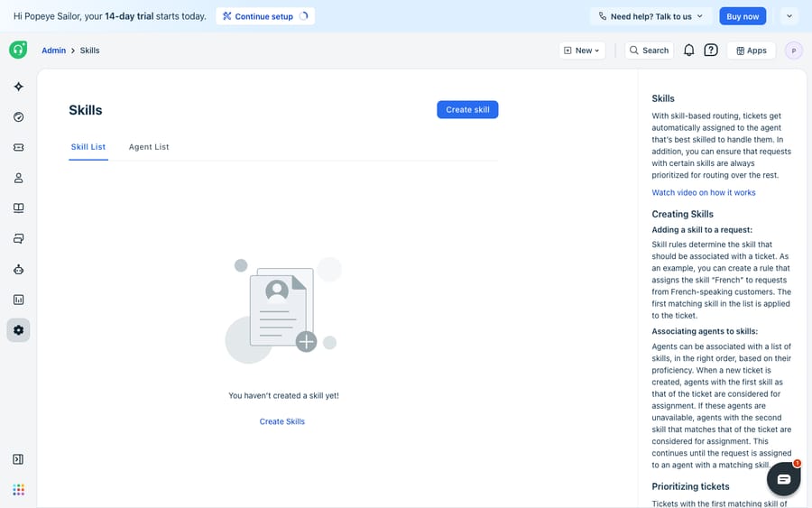
Task: Open the Freddy AI sparkle icon in sidebar
Action: click(x=19, y=87)
